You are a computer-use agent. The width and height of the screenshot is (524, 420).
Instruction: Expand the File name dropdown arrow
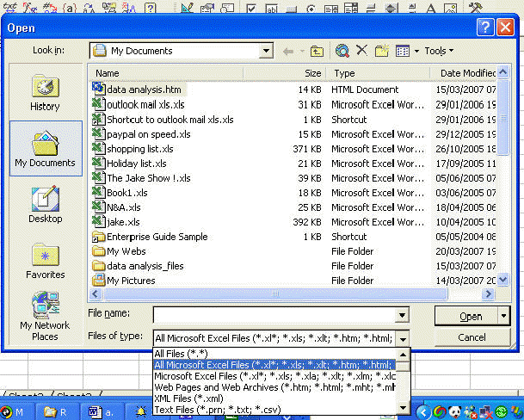point(402,315)
